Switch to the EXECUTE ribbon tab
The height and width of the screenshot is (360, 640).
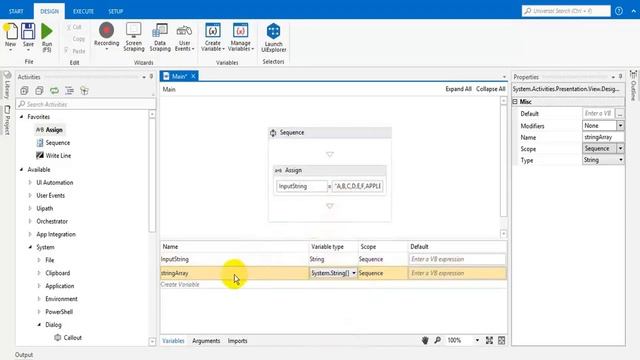[83, 11]
